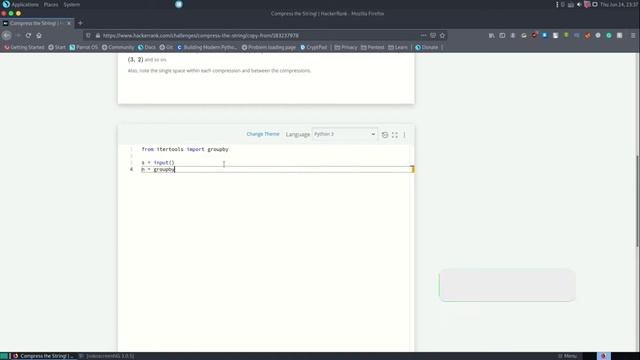
Task: Open the Parrot OS bookmark
Action: pos(84,47)
